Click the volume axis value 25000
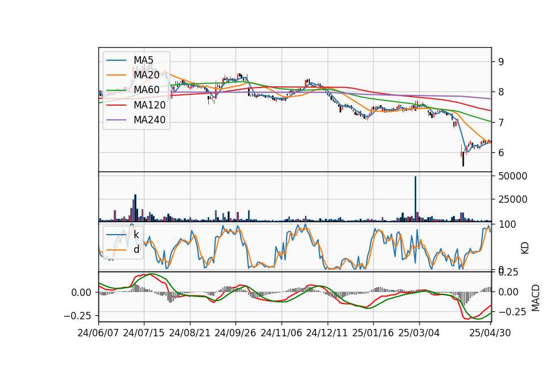The image size is (546, 392). (512, 199)
